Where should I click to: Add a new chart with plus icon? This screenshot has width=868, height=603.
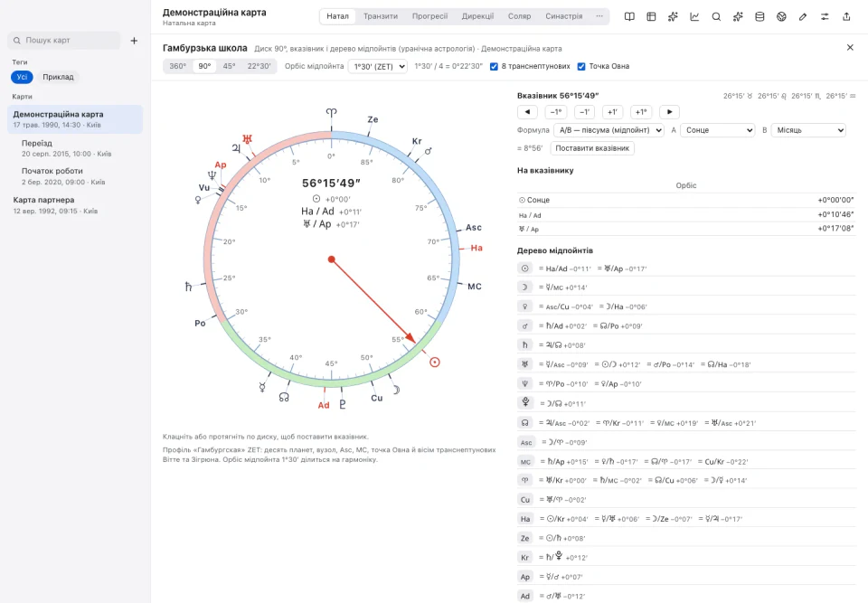134,41
